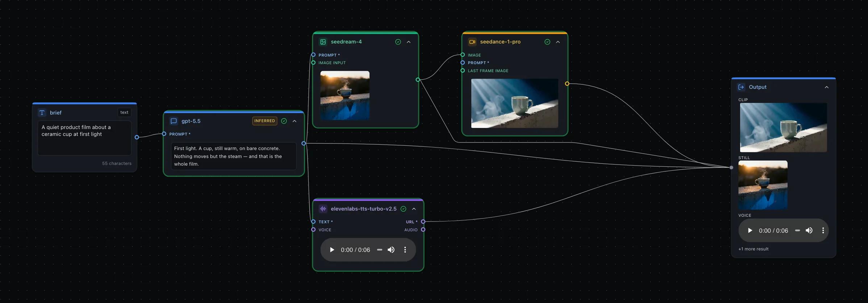This screenshot has width=868, height=303.
Task: Click the 'VOICE' label in Output node
Action: pyautogui.click(x=745, y=215)
